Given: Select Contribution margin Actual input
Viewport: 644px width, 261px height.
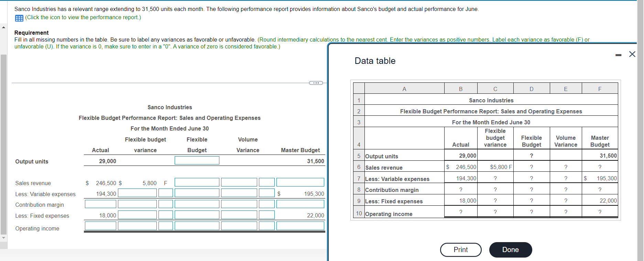Looking at the screenshot, I should (x=100, y=204).
